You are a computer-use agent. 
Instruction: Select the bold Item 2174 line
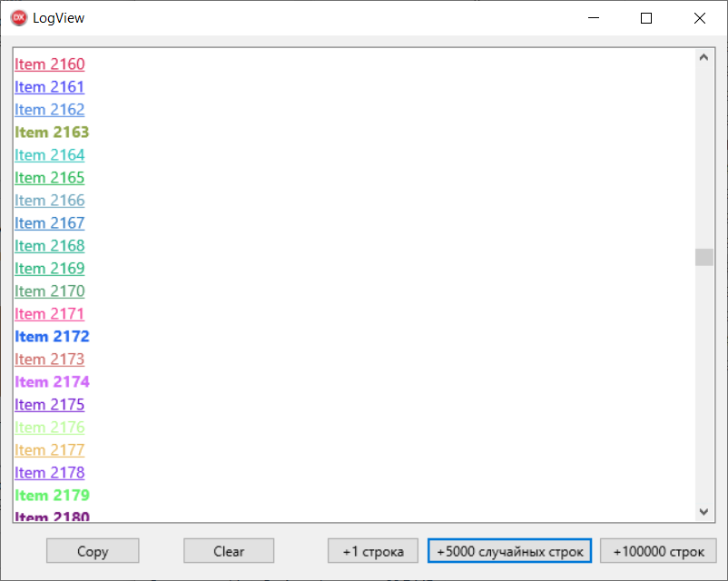click(52, 382)
